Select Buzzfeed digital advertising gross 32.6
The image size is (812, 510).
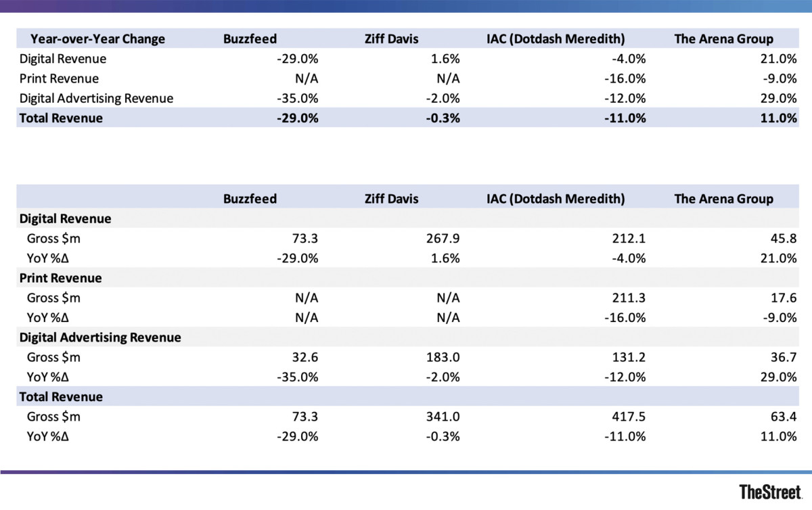[x=302, y=358]
